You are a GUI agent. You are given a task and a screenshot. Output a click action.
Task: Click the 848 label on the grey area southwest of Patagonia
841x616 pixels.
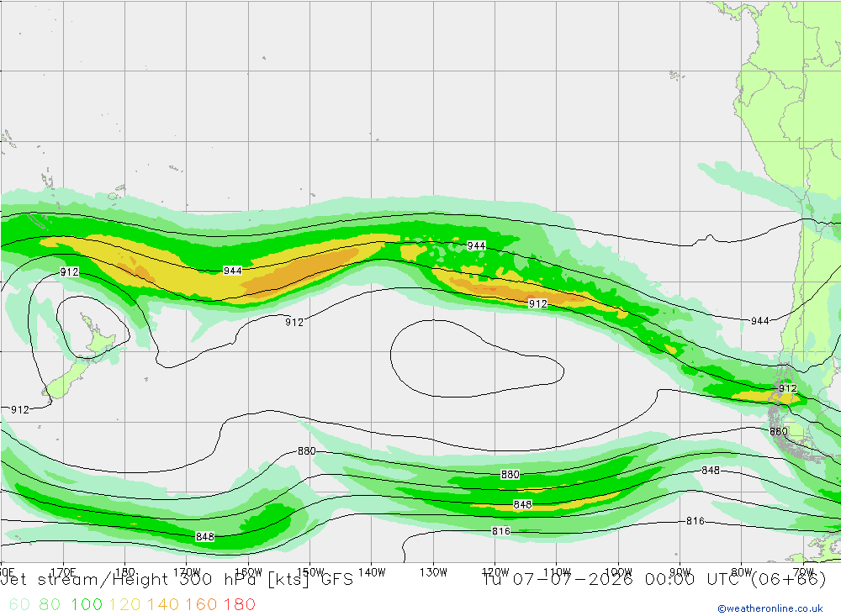pos(711,470)
